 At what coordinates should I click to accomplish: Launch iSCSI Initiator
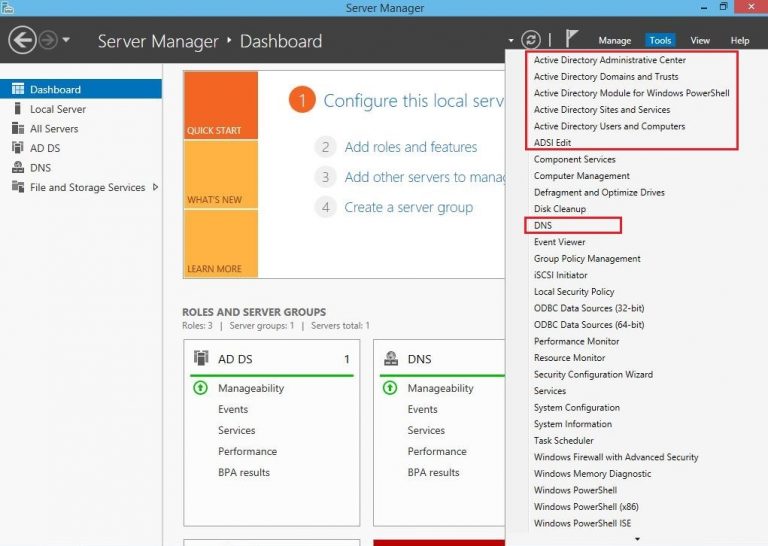click(560, 275)
